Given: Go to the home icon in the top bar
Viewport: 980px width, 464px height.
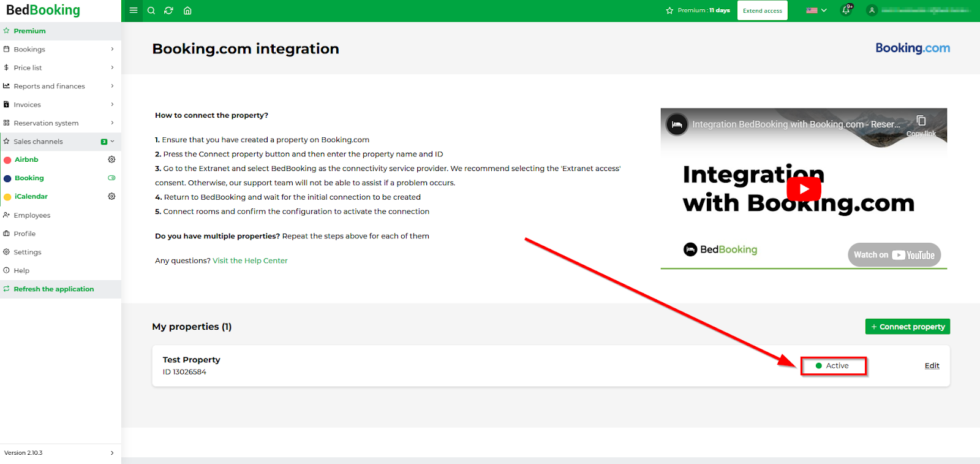Looking at the screenshot, I should click(x=187, y=10).
